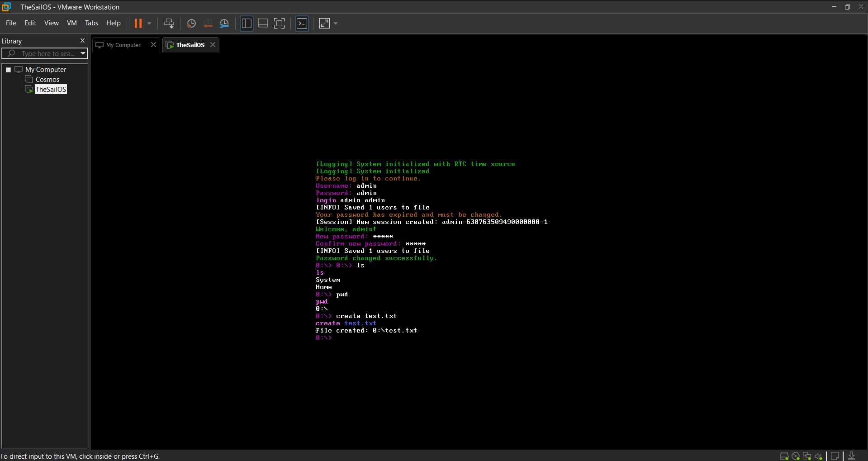The height and width of the screenshot is (461, 868).
Task: Open the Help menu
Action: click(x=114, y=23)
